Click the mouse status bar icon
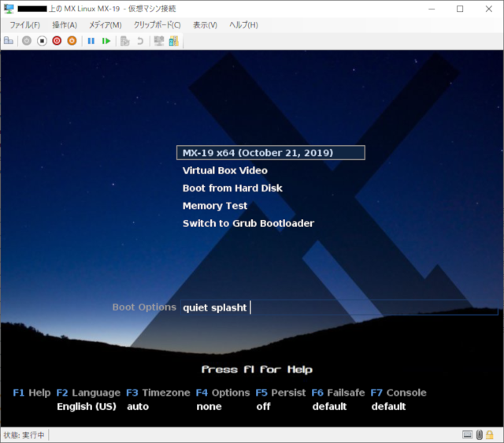Viewport: 504px width, 443px height. (x=480, y=435)
